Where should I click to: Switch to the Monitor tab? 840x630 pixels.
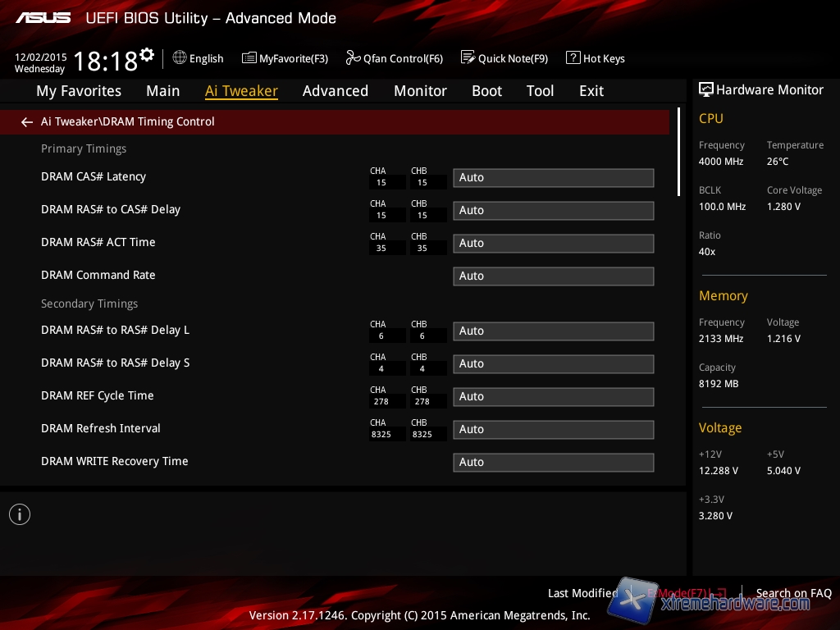[420, 91]
